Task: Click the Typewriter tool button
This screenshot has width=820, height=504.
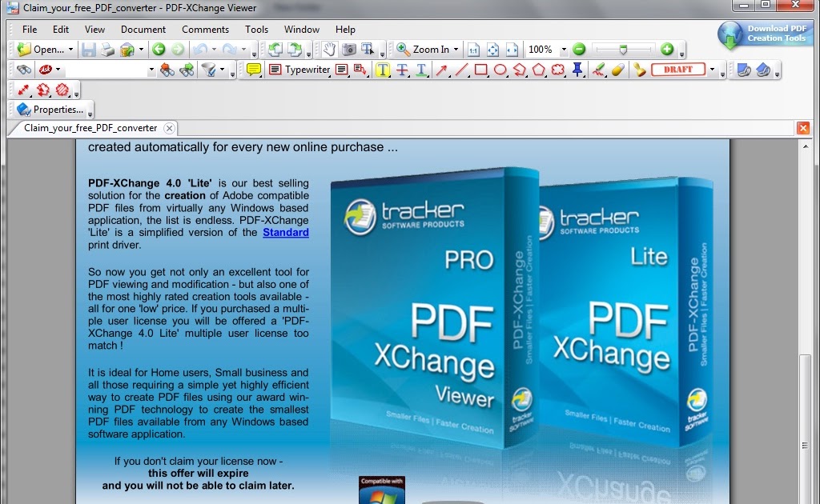Action: [x=299, y=70]
